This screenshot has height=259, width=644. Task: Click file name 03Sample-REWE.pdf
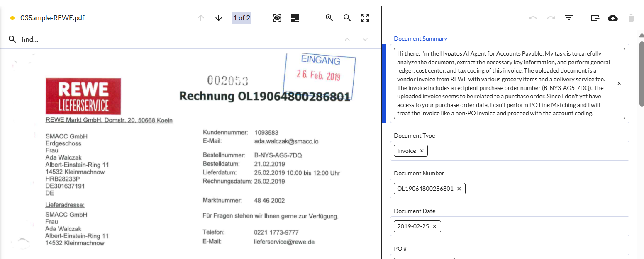[x=53, y=18]
